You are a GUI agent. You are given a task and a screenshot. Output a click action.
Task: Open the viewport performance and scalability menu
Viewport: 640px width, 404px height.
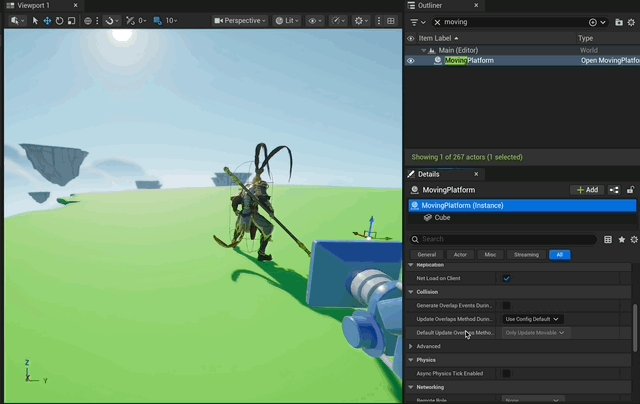click(338, 21)
